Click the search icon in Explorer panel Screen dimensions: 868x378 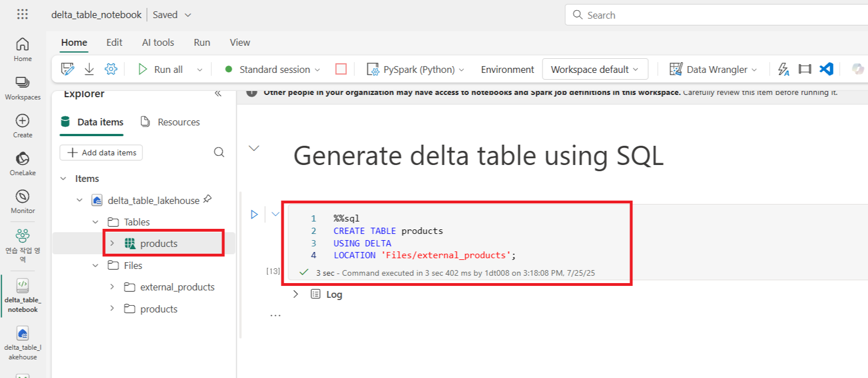[x=219, y=152]
